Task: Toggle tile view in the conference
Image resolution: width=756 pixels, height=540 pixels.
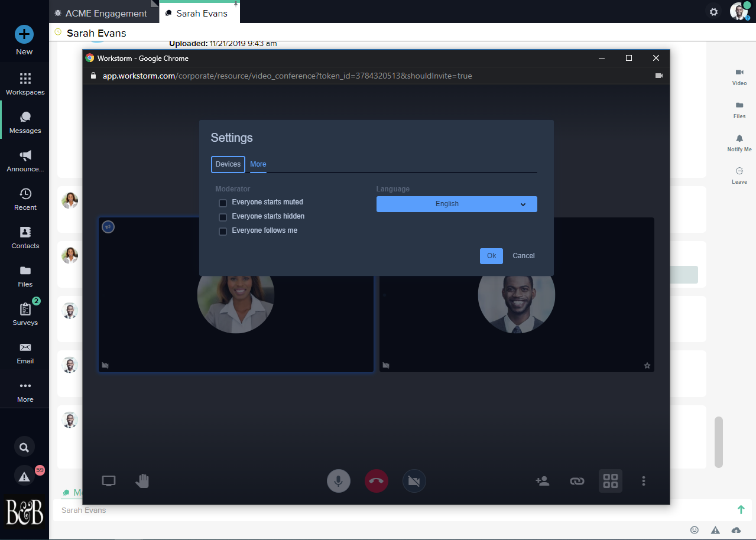Action: coord(611,481)
